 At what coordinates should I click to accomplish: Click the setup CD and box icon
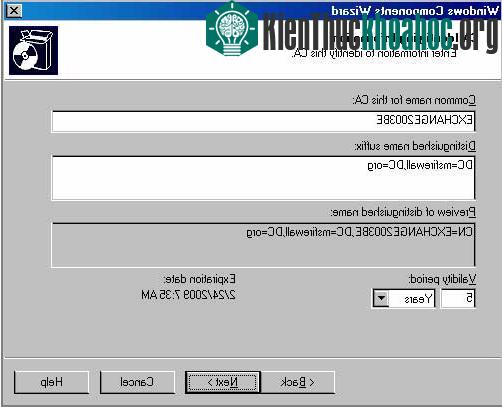(33, 50)
